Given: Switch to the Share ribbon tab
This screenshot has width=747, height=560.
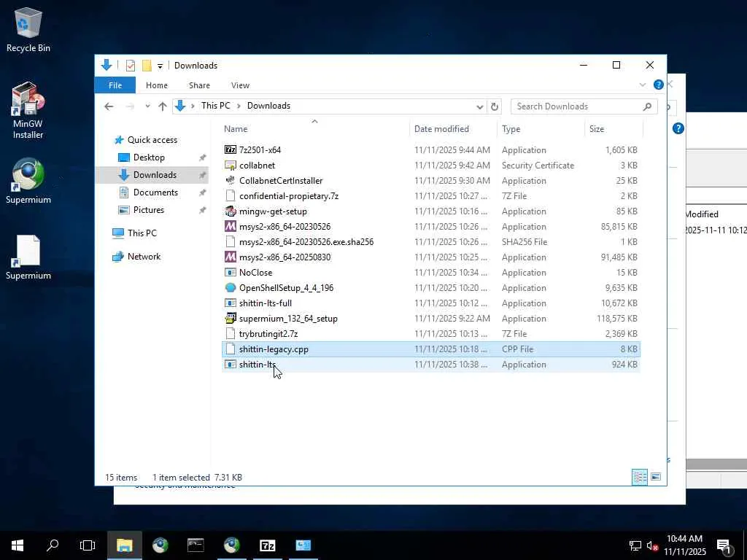Looking at the screenshot, I should [199, 85].
